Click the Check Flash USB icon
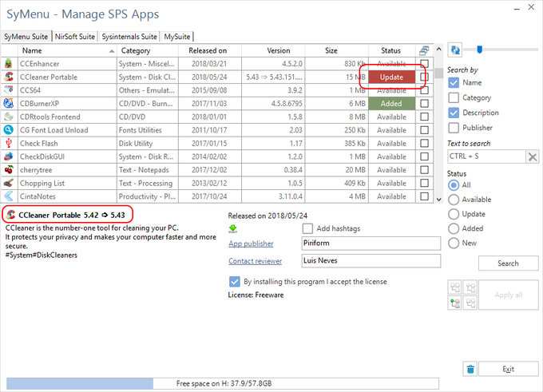The height and width of the screenshot is (392, 543). point(9,143)
